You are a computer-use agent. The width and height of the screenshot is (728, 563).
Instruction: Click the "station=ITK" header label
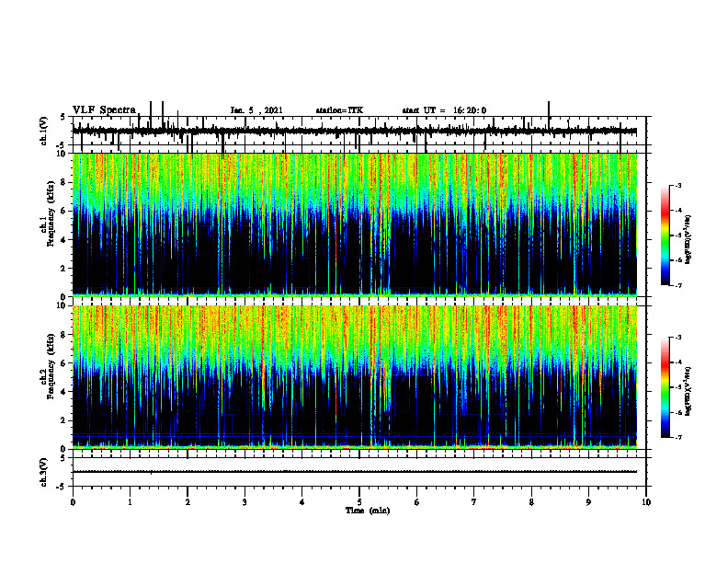tap(339, 110)
